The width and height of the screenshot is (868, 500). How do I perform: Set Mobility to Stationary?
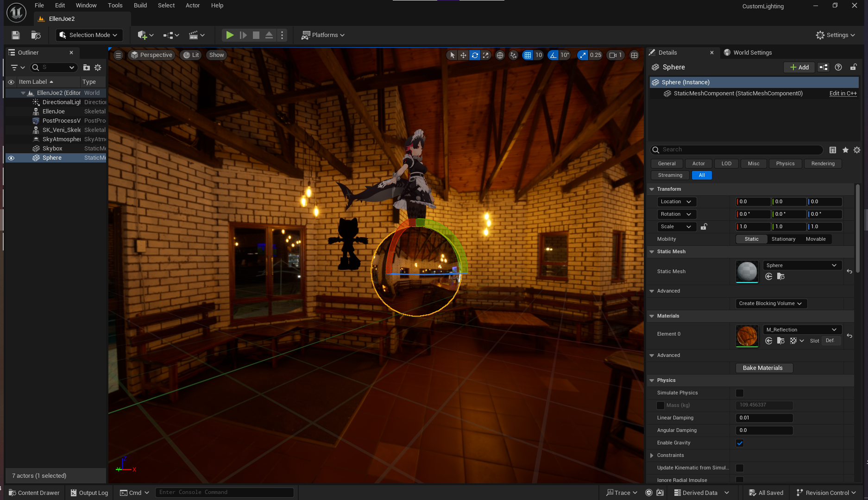(783, 239)
